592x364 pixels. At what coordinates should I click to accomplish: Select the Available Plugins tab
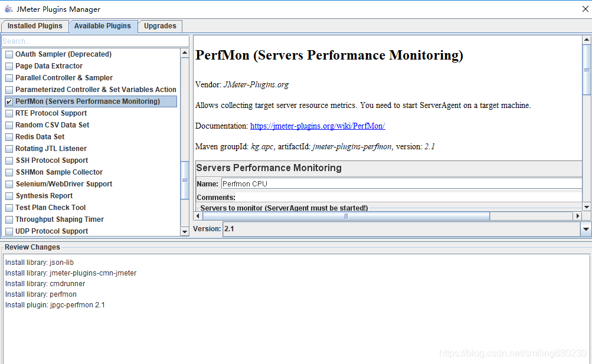103,26
